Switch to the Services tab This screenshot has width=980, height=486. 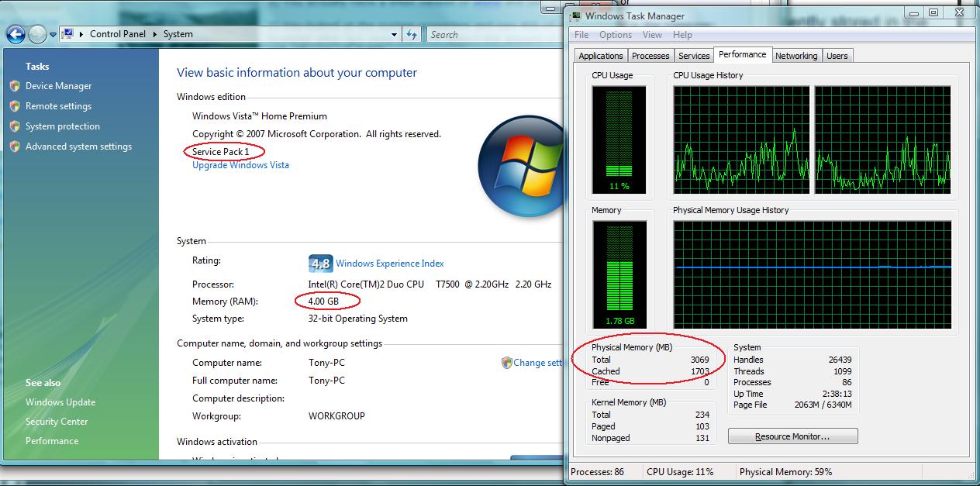click(x=694, y=56)
